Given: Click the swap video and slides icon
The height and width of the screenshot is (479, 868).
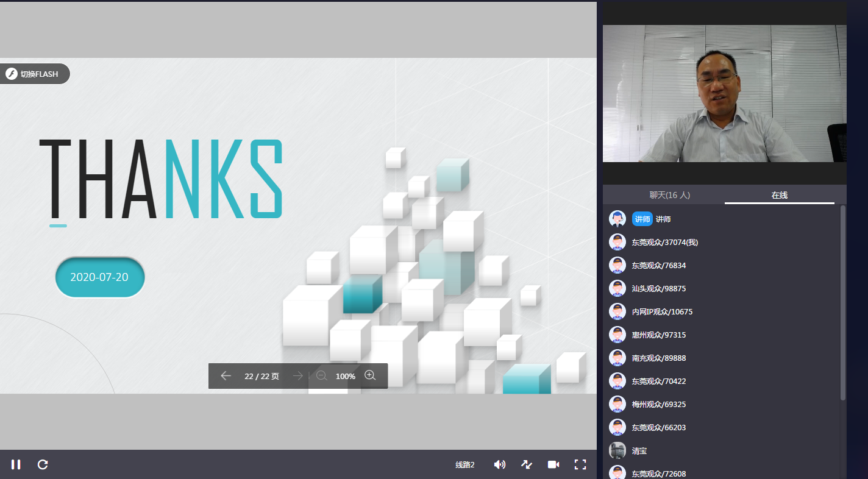Looking at the screenshot, I should point(527,464).
